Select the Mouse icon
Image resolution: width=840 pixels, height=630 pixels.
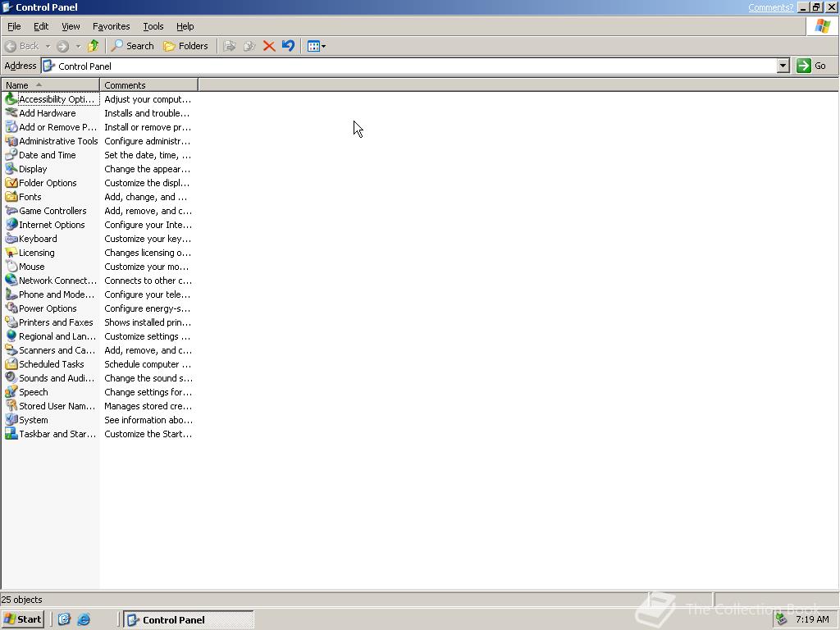(11, 267)
